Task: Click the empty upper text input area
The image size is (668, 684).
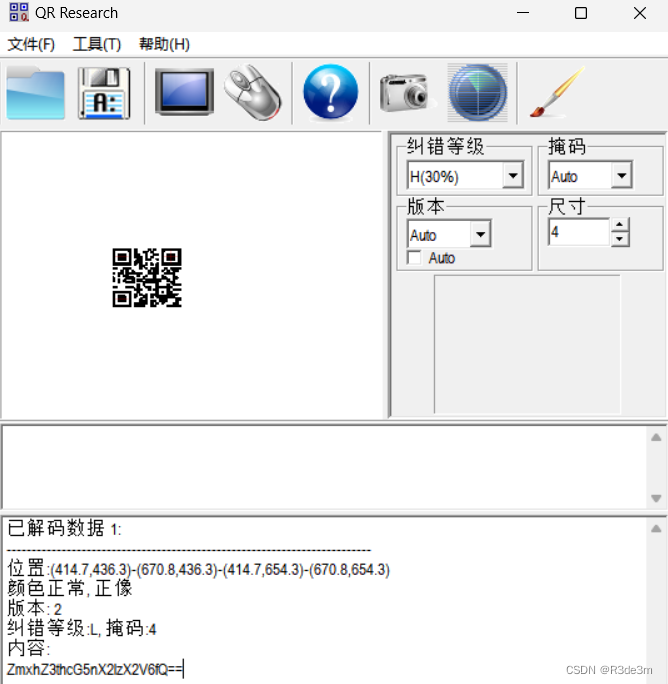Action: (x=324, y=467)
